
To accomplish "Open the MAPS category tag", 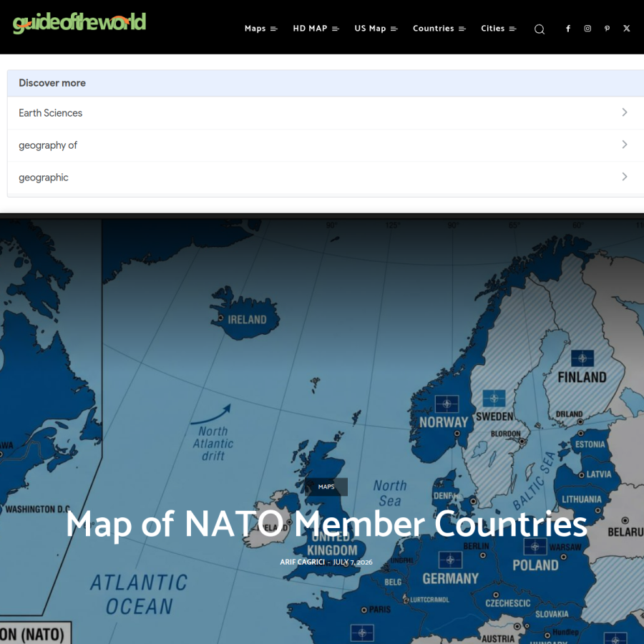I will [x=326, y=487].
